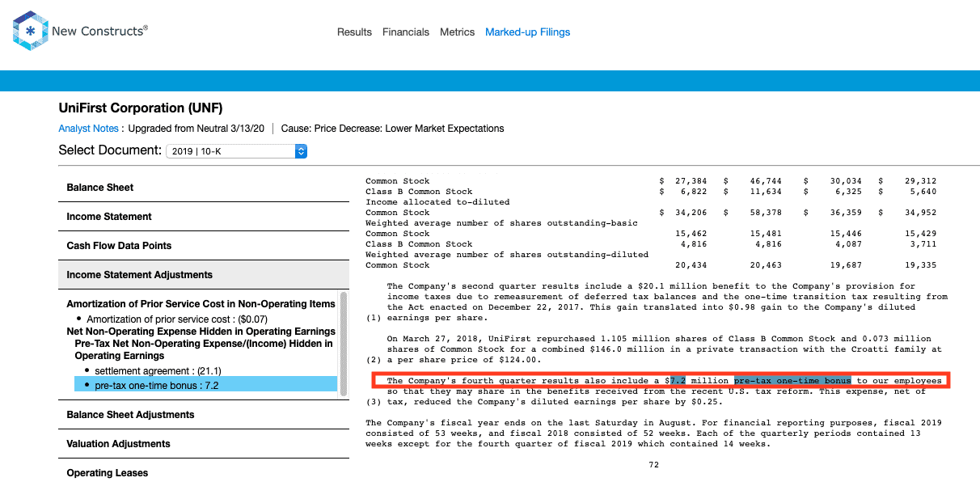Go to the Financials nav item
This screenshot has height=486, width=980.
click(x=406, y=32)
